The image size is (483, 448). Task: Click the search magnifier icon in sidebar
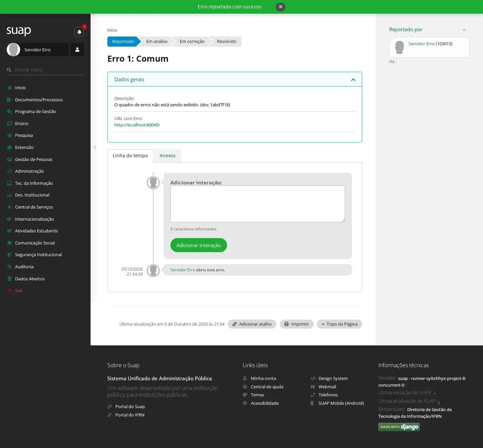point(9,70)
